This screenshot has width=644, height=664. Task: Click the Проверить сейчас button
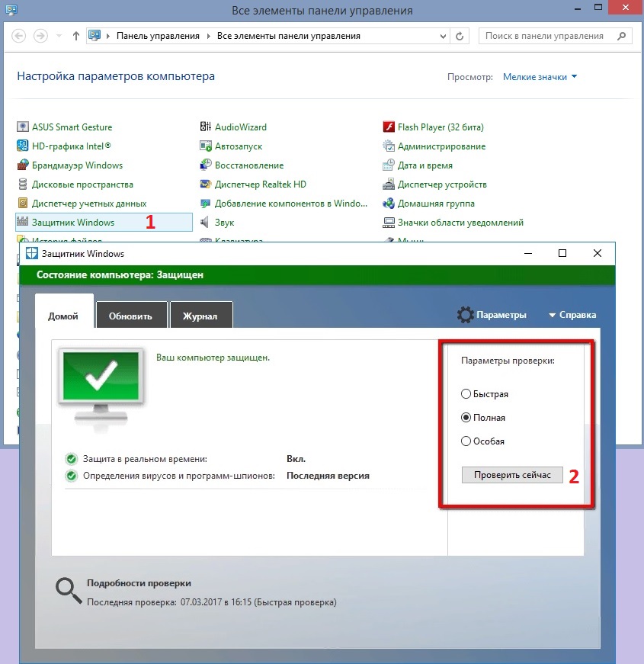pos(512,475)
